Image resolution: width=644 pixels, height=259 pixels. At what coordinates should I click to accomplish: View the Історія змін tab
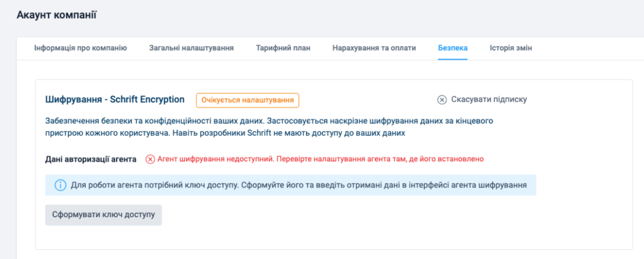[511, 48]
